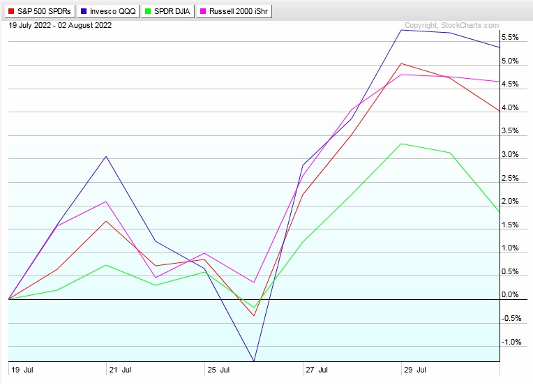533x392 pixels.
Task: Click the 29 Jul axis label
Action: (415, 370)
